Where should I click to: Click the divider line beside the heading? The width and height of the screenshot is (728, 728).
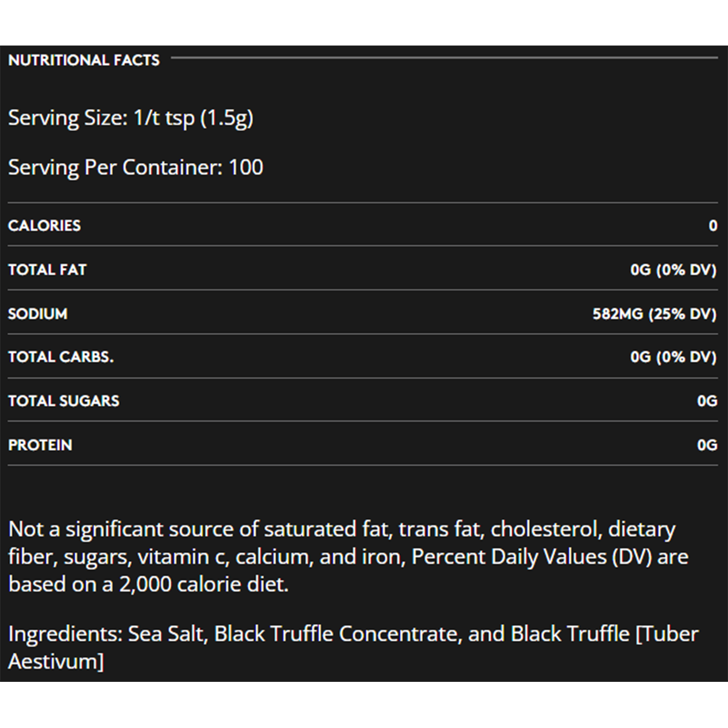(444, 58)
